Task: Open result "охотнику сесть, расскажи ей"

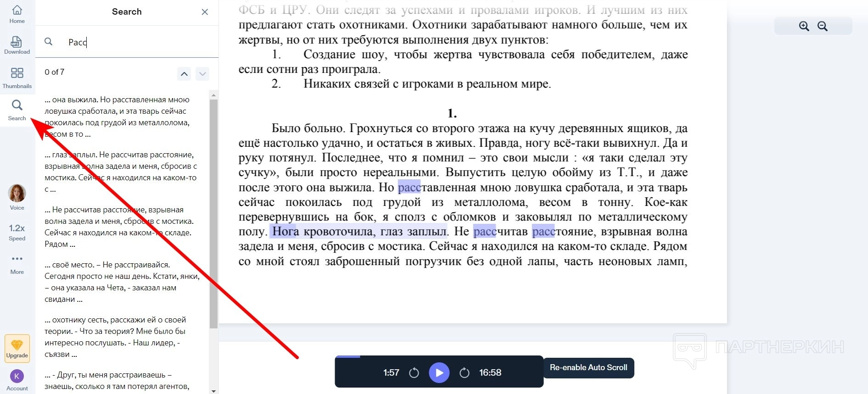Action: [122, 337]
